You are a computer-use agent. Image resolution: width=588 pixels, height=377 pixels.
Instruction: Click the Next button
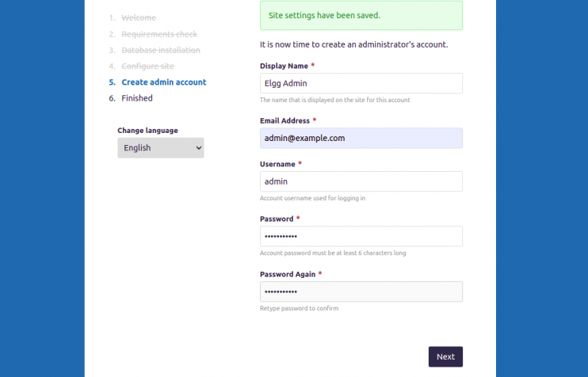[445, 356]
